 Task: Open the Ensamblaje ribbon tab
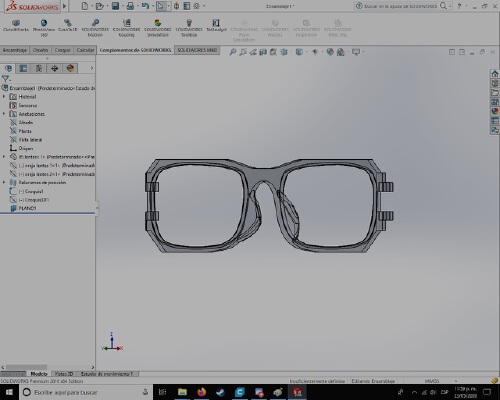15,50
